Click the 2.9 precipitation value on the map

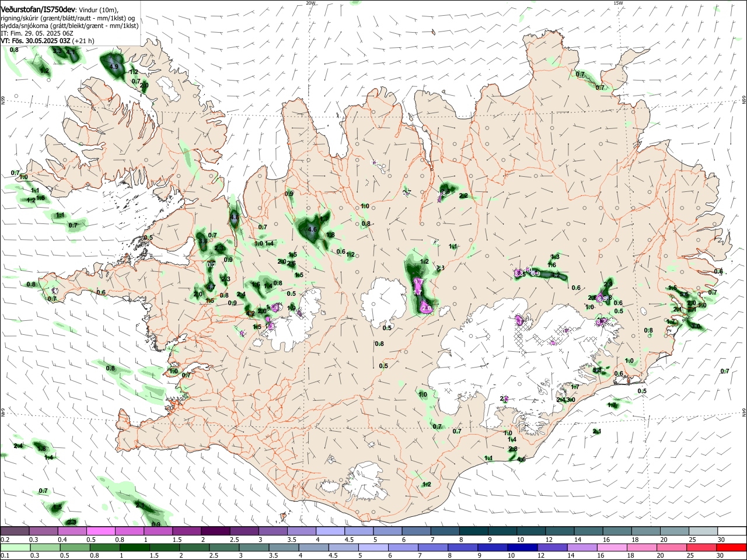click(608, 284)
